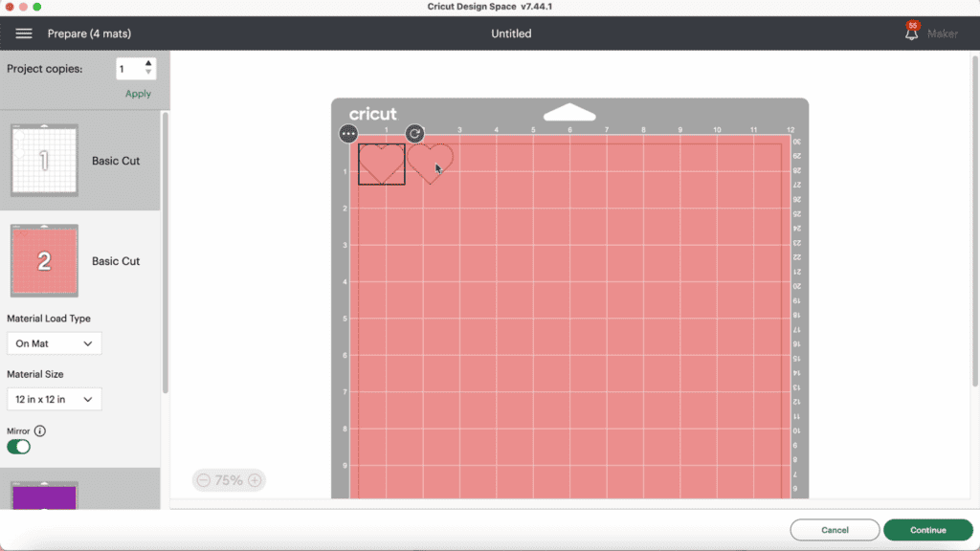Click the Project copies input field
The image size is (980, 551).
point(129,69)
